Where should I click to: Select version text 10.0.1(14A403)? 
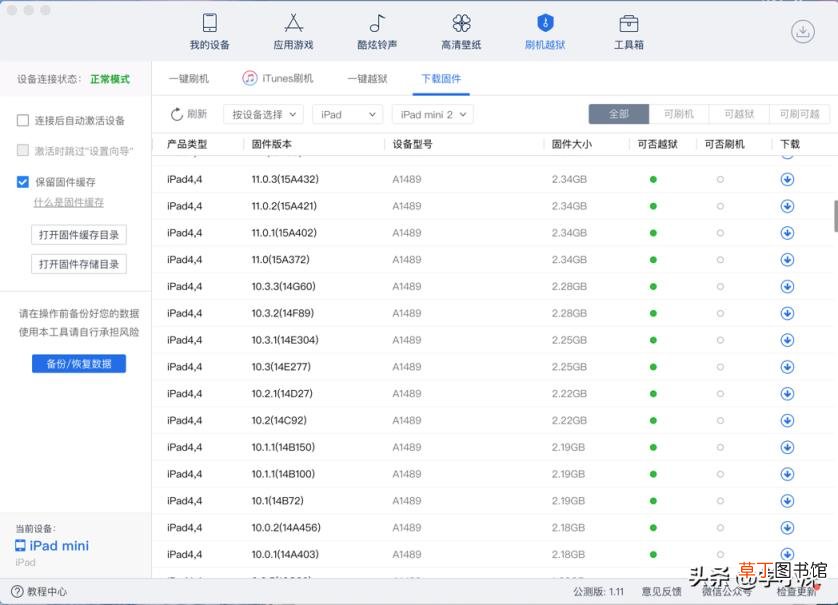(285, 554)
